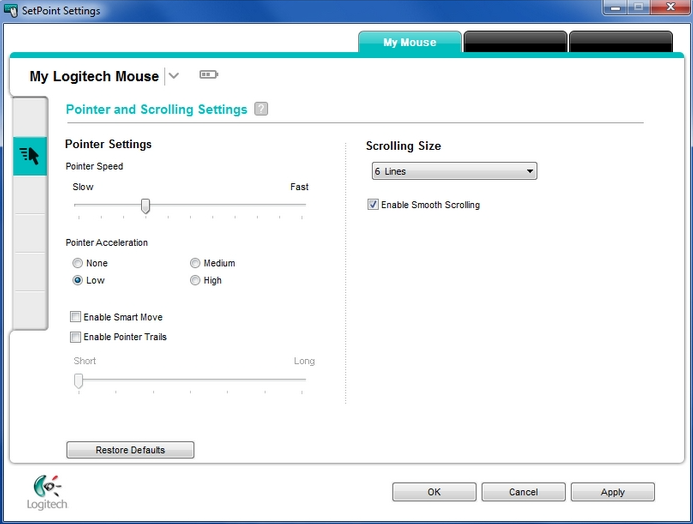Screen dimensions: 693x524
Task: Click the pointer trails length slider thumb
Action: point(79,380)
